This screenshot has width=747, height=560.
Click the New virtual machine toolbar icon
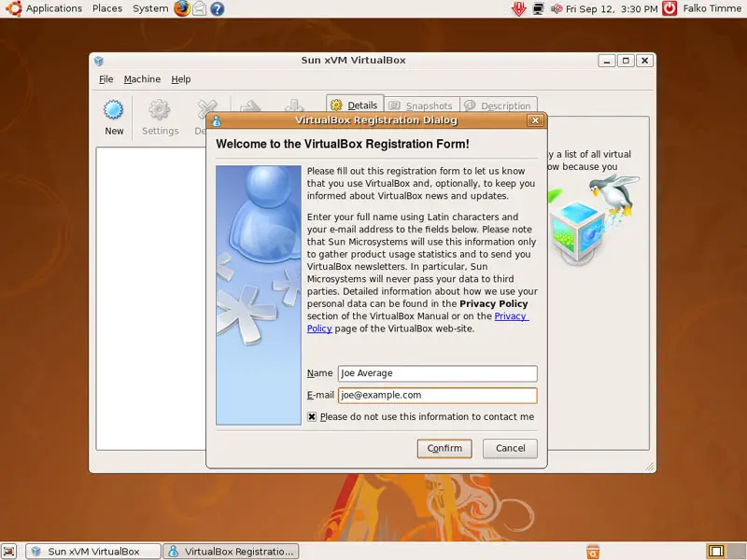(x=114, y=118)
